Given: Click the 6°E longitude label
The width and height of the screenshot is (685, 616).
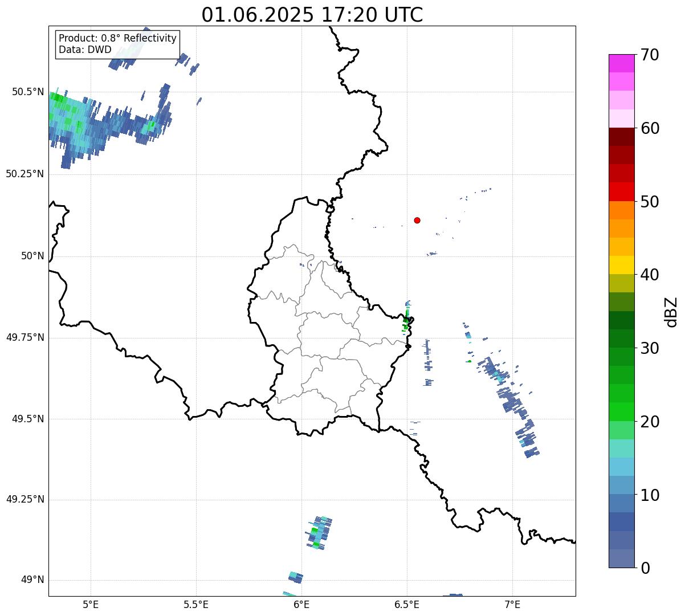Looking at the screenshot, I should [x=301, y=604].
